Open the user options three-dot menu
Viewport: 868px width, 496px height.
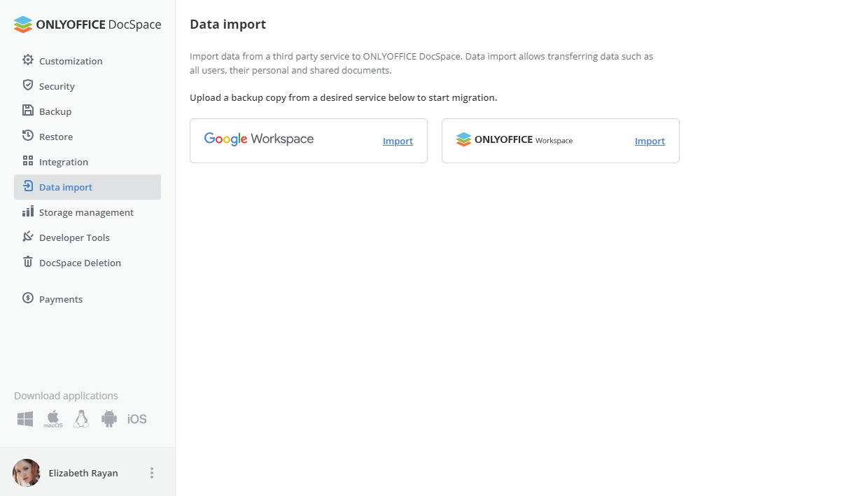click(152, 473)
